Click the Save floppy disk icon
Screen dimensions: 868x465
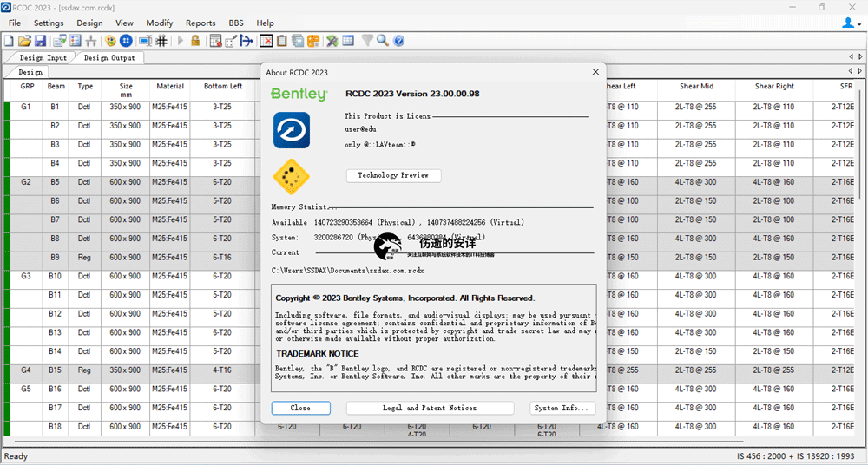[41, 41]
